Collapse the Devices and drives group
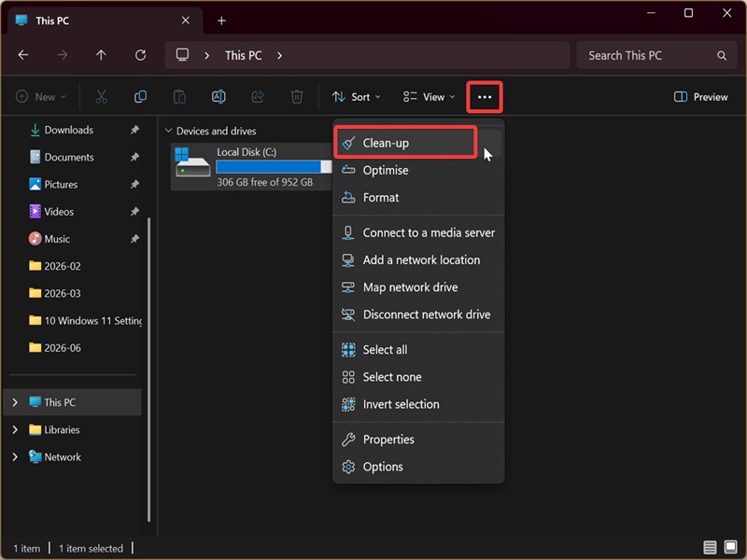 (168, 131)
